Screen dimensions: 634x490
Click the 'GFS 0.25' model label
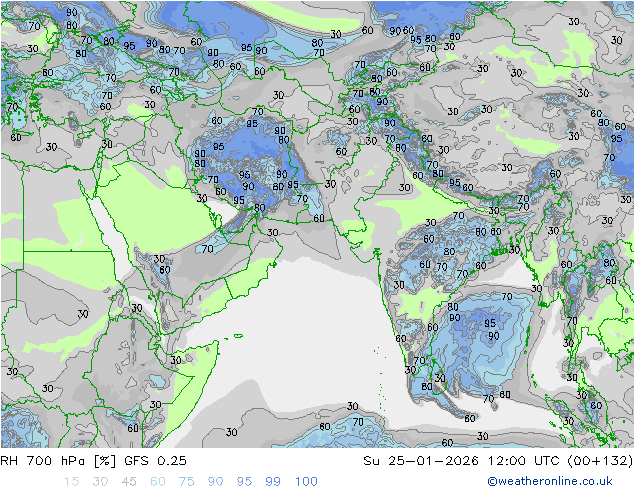coord(156,460)
